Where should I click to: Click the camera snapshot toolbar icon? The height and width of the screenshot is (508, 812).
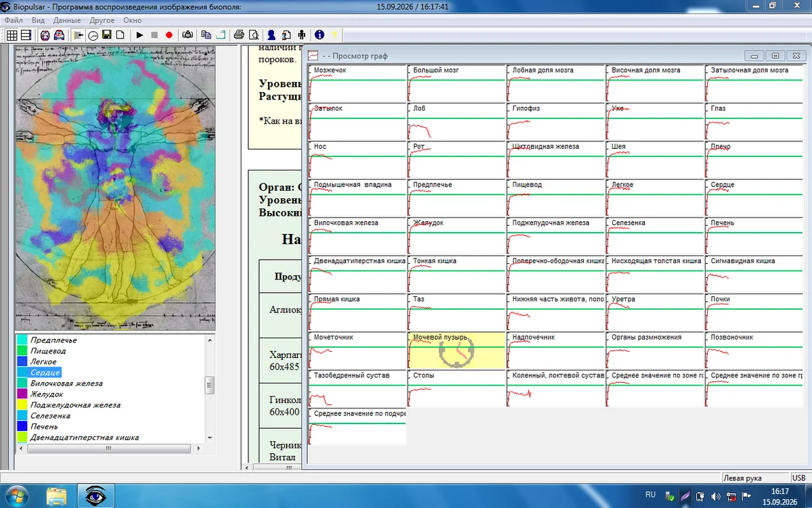pyautogui.click(x=187, y=34)
